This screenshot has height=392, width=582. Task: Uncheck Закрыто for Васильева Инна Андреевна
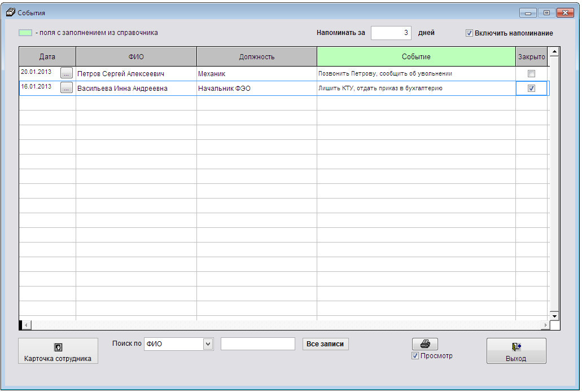click(531, 88)
